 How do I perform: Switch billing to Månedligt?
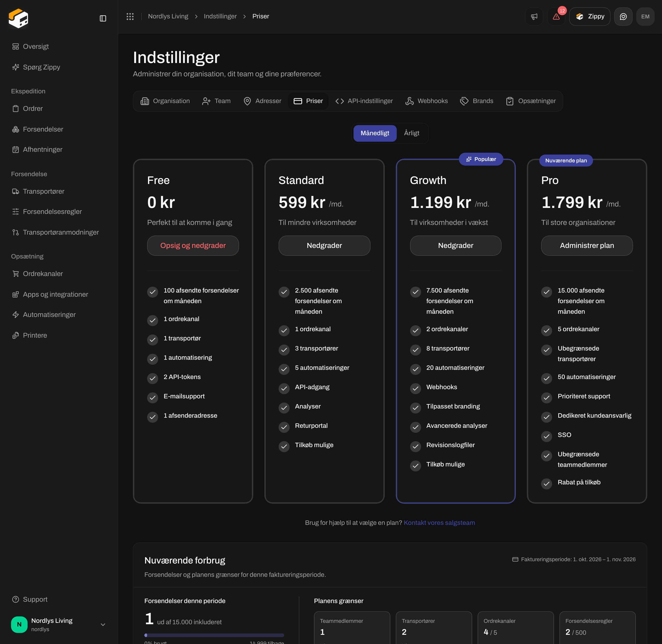tap(375, 133)
